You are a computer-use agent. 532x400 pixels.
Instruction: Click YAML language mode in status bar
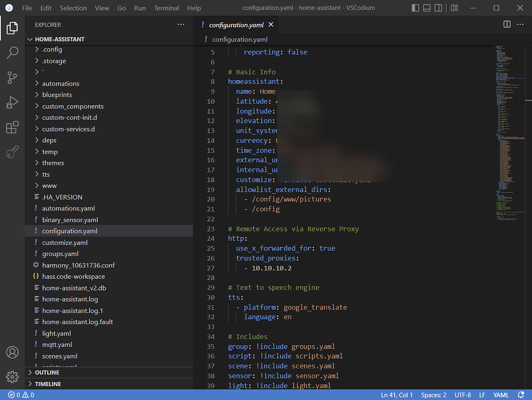pos(500,395)
